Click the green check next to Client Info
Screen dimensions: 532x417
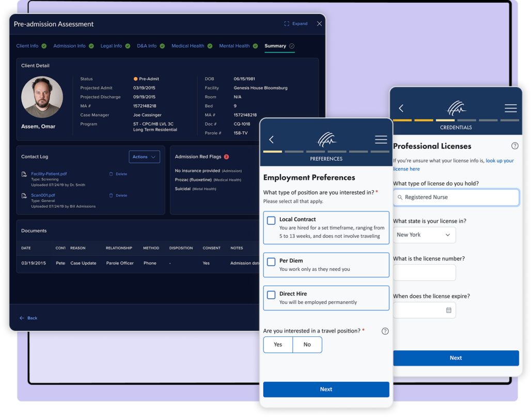click(44, 46)
